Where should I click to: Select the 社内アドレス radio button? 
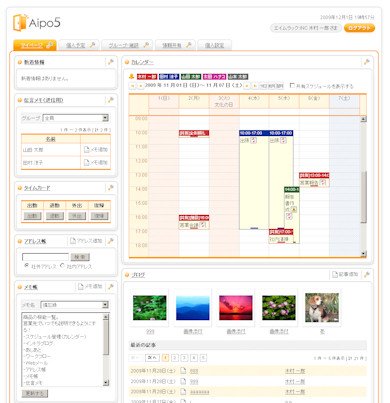pos(62,266)
